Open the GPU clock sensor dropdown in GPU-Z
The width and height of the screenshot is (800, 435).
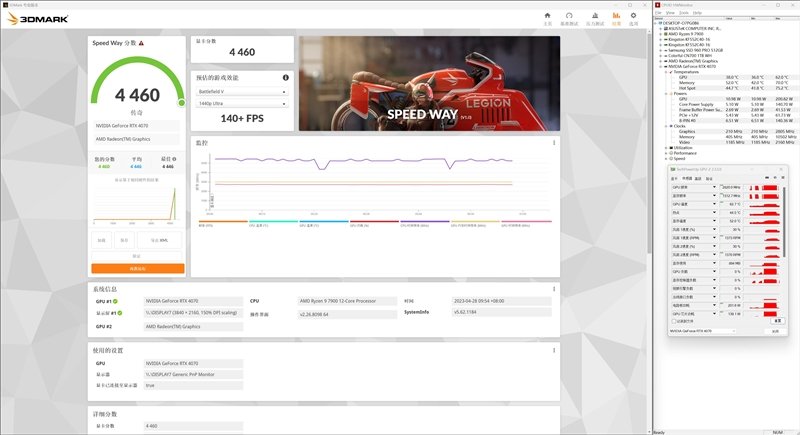coord(714,188)
